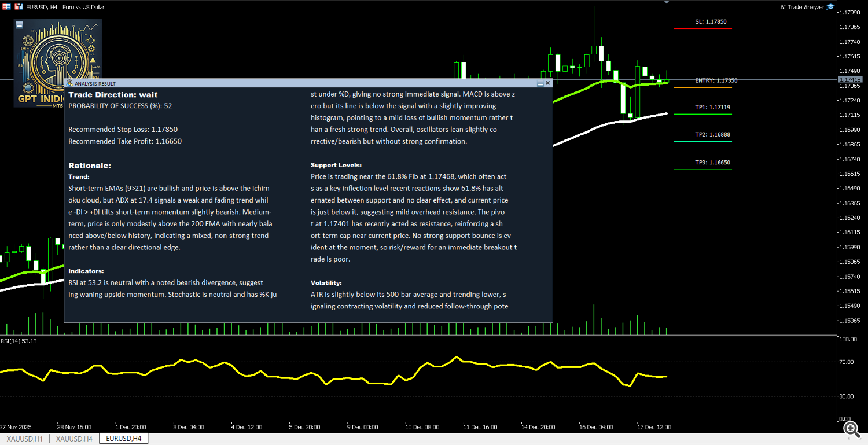Click the red SL: 1.17850 level line
The image size is (868, 445).
click(703, 28)
